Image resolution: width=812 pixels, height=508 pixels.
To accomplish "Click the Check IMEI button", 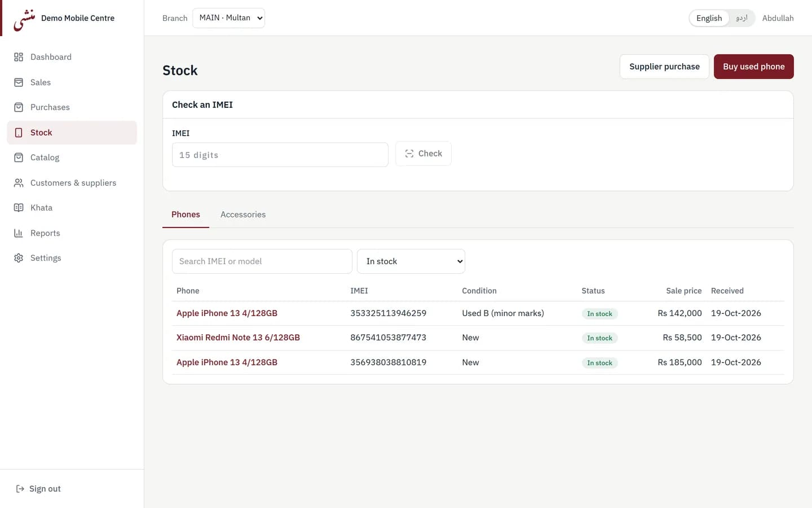I will pos(423,154).
